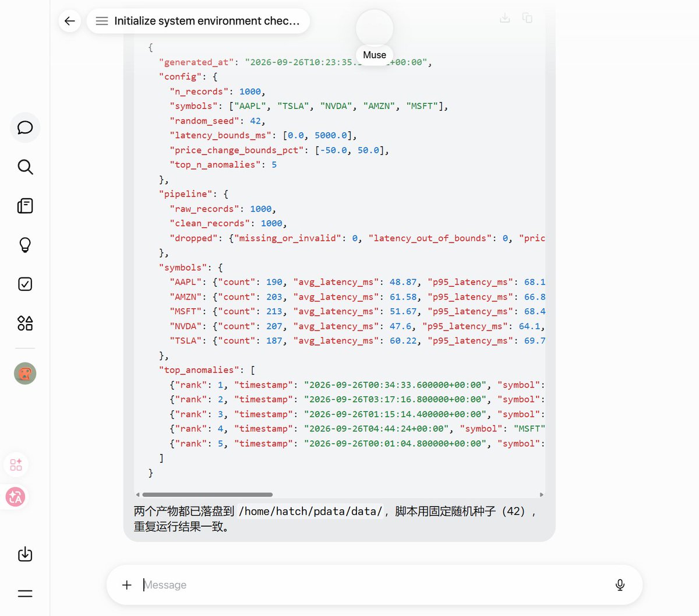Click the "n_records": 1000 line
The height and width of the screenshot is (616, 699).
[x=218, y=91]
